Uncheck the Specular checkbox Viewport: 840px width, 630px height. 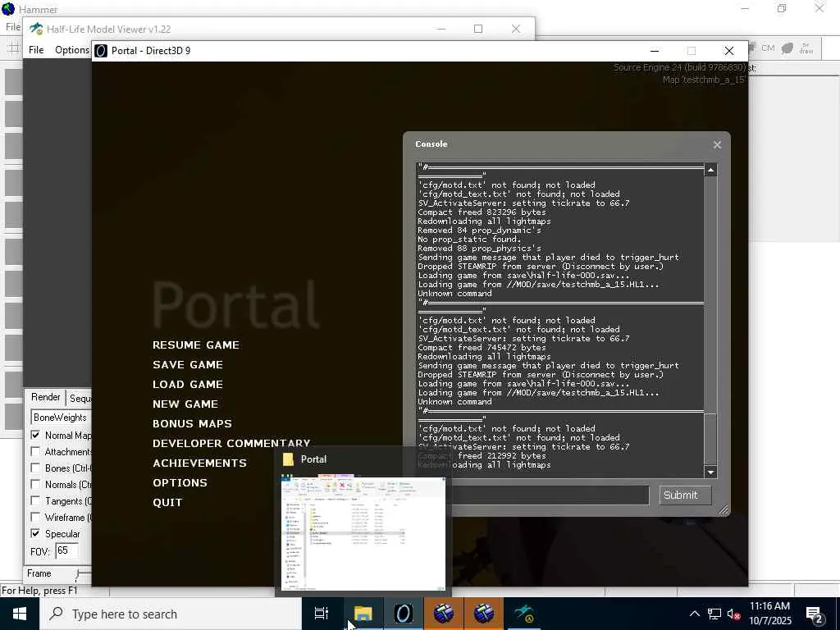tap(35, 533)
